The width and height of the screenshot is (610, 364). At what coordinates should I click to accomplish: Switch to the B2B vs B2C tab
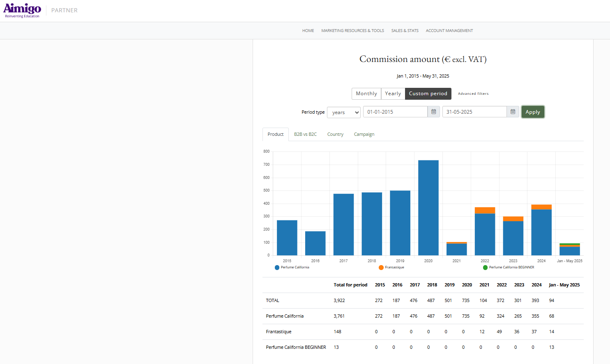point(305,134)
